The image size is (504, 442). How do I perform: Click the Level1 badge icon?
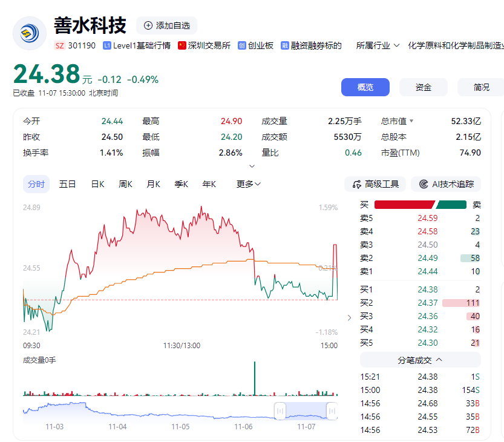click(106, 45)
